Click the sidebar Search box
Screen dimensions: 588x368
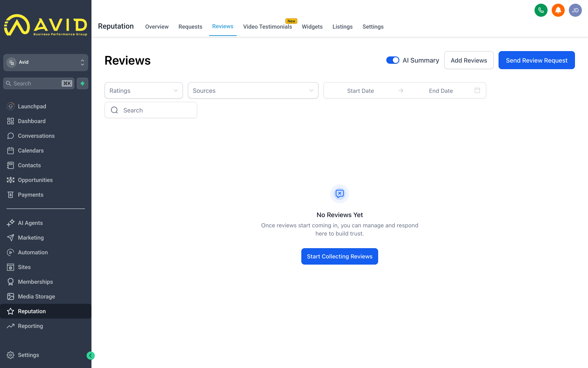[x=39, y=83]
